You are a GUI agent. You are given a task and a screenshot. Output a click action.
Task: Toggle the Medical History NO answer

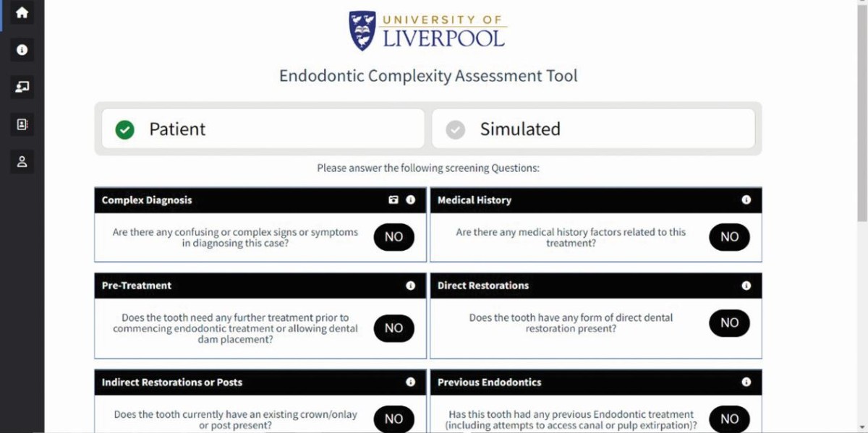(729, 237)
